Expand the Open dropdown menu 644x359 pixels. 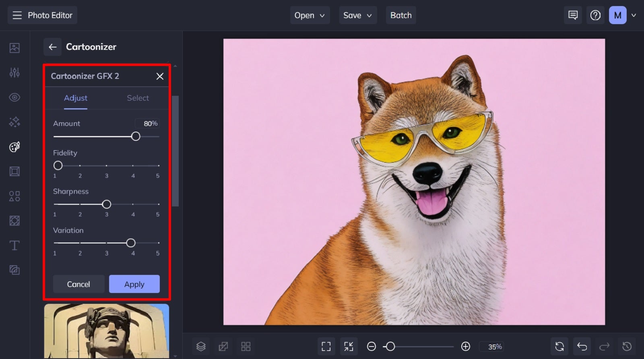click(310, 15)
